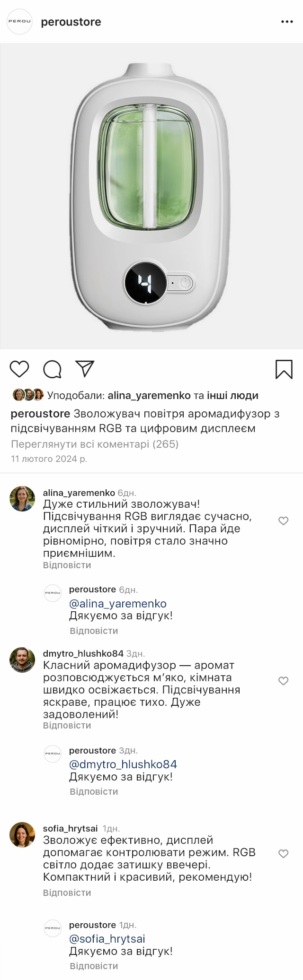Image resolution: width=303 pixels, height=980 pixels.
Task: Like alina_yaremenko's comment
Action: click(x=283, y=521)
